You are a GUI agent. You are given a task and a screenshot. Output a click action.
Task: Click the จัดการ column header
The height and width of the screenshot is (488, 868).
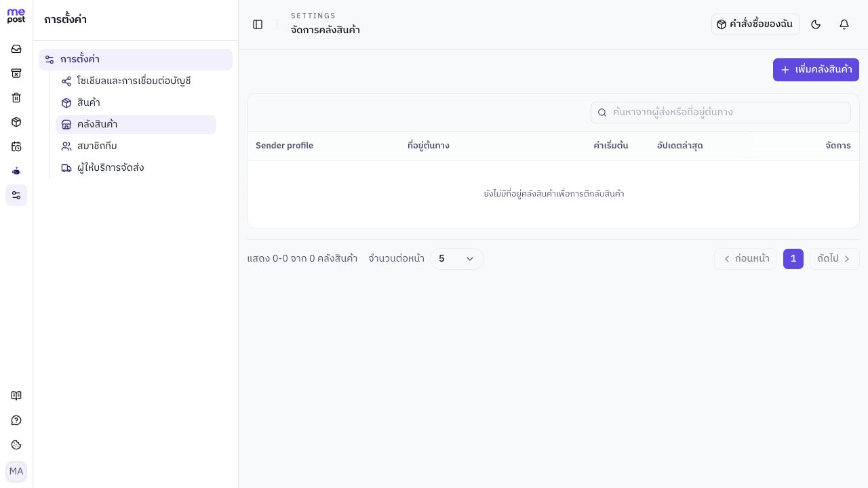tap(838, 146)
